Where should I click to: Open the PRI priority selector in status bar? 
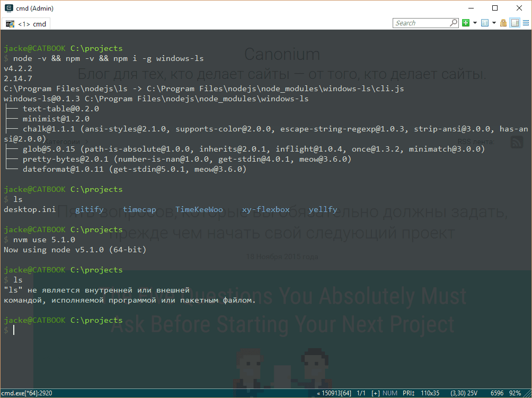click(x=410, y=393)
